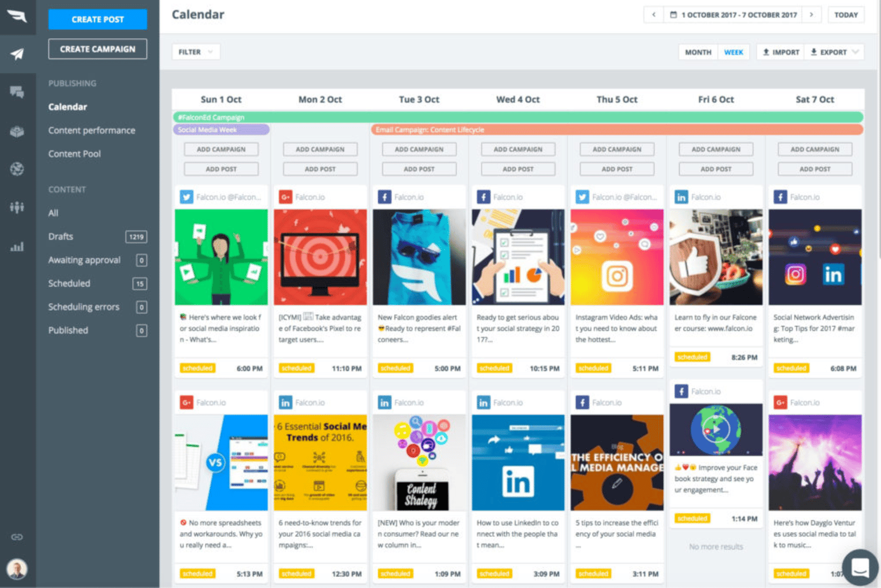Viewport: 881px width, 588px height.
Task: Open the globe icon section in sidebar
Action: coord(17,169)
